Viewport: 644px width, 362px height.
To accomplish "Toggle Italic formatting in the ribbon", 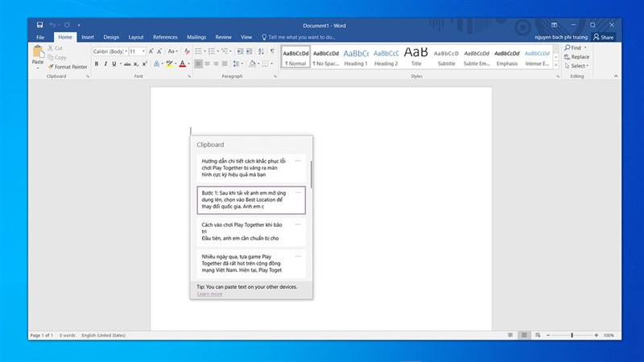I will coord(105,64).
